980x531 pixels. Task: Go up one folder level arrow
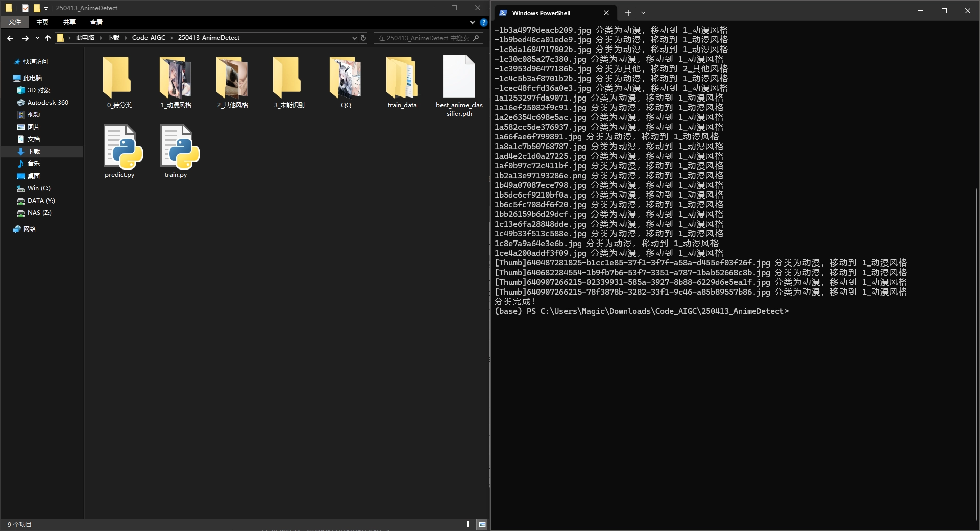(48, 38)
